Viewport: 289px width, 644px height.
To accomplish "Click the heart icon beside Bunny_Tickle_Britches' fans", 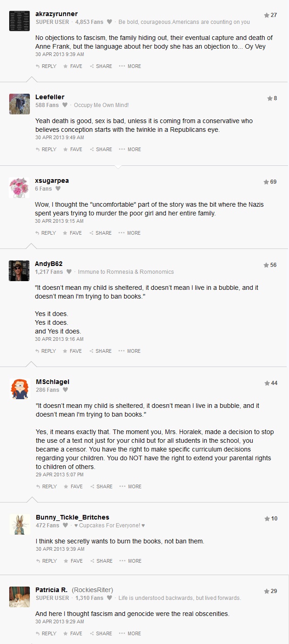I will tap(65, 525).
